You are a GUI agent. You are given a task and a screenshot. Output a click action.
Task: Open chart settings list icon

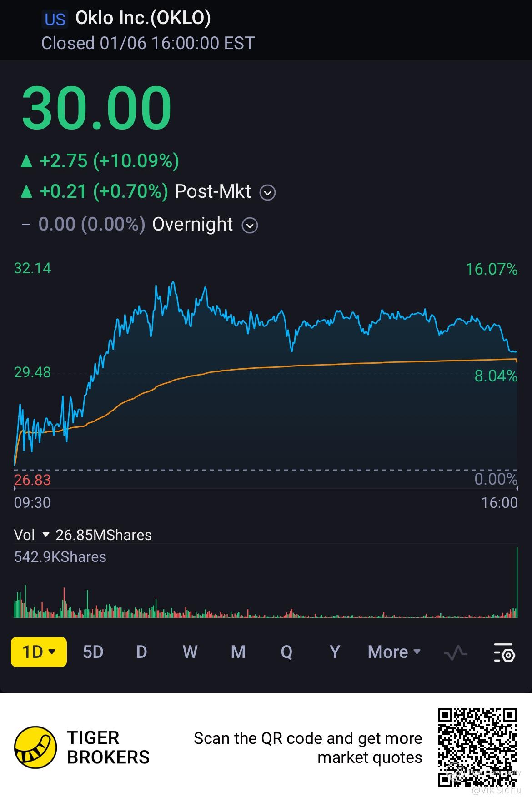pos(504,652)
